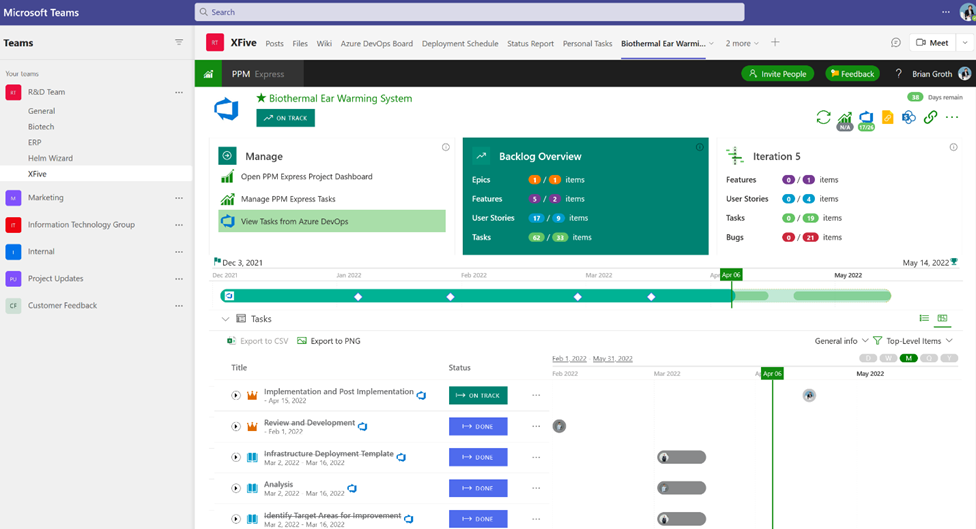Add a new tab with plus button
This screenshot has height=529, width=976.
(x=775, y=42)
